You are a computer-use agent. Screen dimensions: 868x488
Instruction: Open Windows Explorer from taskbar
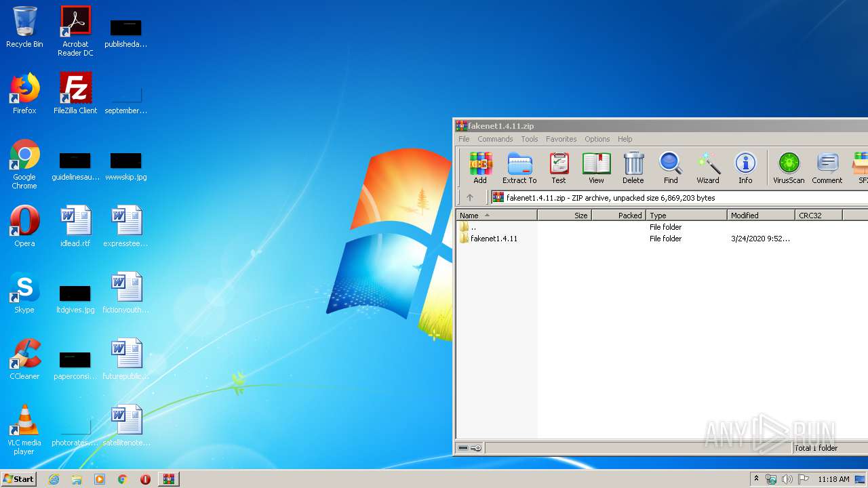[77, 479]
